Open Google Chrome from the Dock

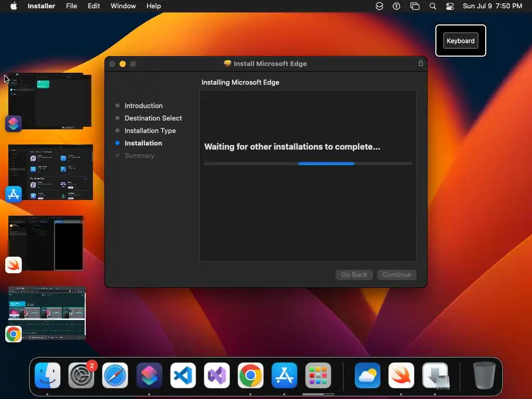pos(250,375)
